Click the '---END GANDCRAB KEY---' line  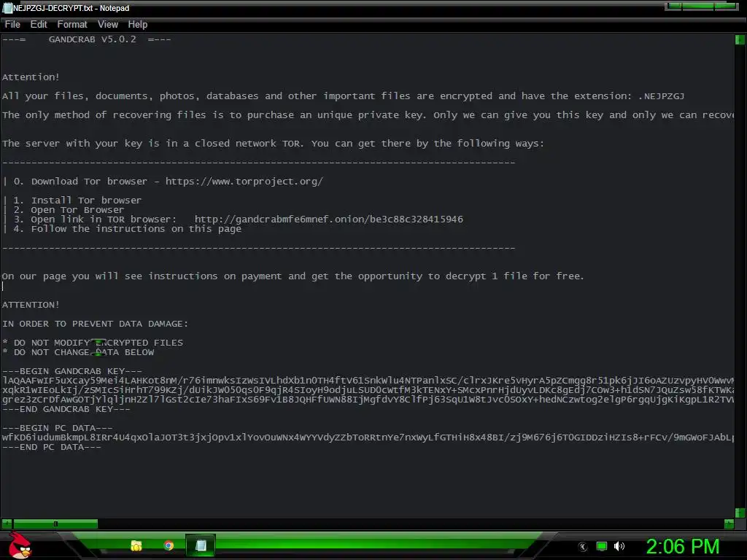pos(66,409)
